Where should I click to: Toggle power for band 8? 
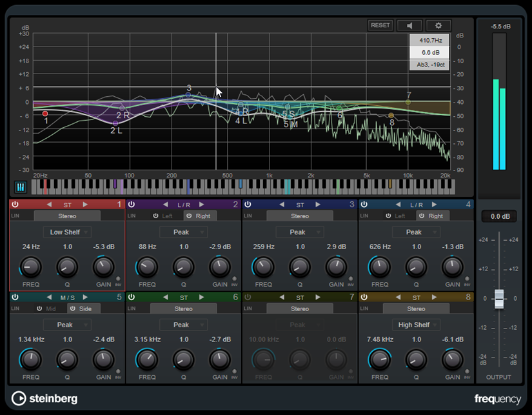[364, 297]
